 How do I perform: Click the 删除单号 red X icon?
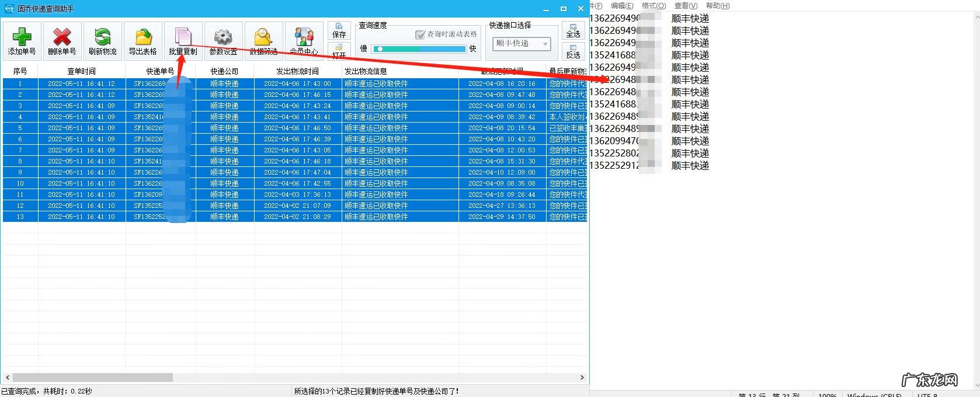pos(62,41)
